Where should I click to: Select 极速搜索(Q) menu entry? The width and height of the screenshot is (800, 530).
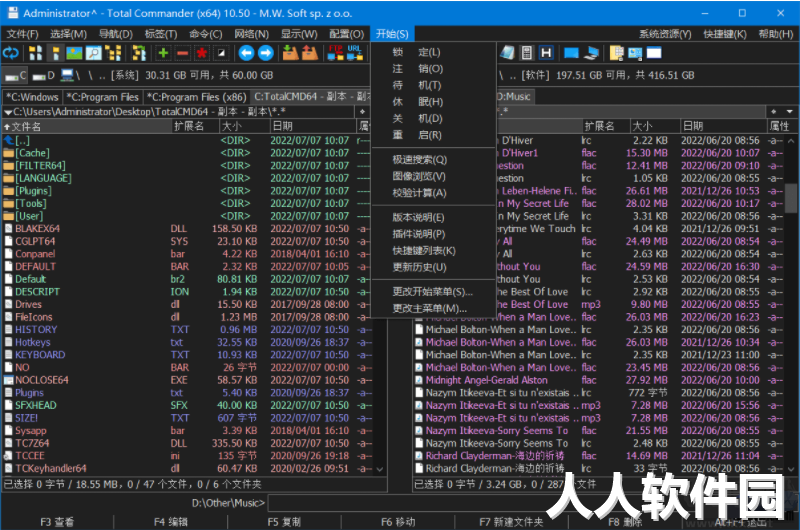click(x=434, y=160)
